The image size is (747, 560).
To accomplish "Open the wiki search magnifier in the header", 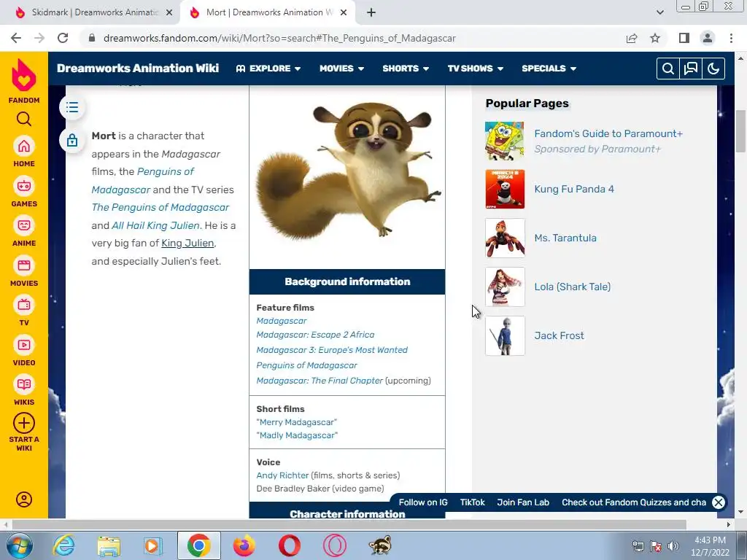I will click(x=668, y=69).
